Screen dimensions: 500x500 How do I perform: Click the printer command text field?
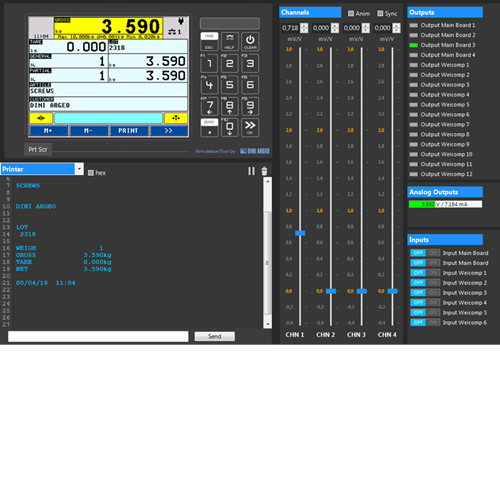(98, 336)
